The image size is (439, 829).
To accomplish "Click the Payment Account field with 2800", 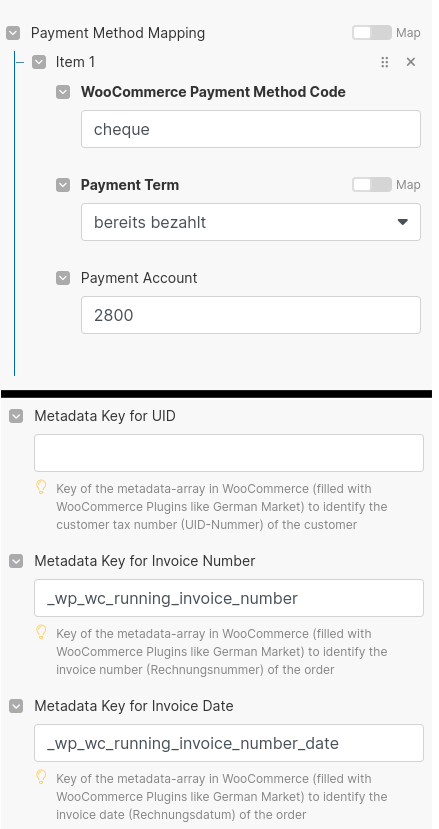I will coord(251,315).
